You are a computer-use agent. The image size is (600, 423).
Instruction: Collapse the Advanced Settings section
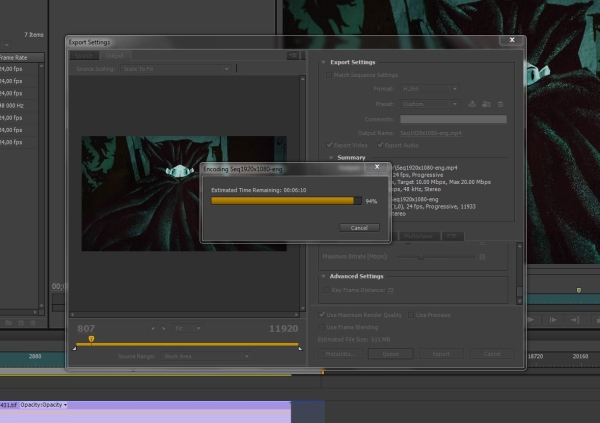point(323,276)
